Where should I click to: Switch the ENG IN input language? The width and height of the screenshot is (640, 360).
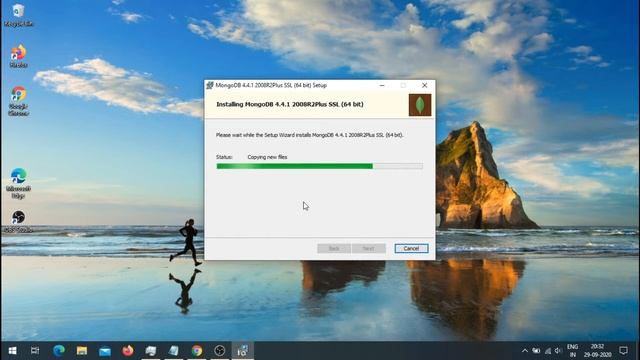pyautogui.click(x=573, y=351)
